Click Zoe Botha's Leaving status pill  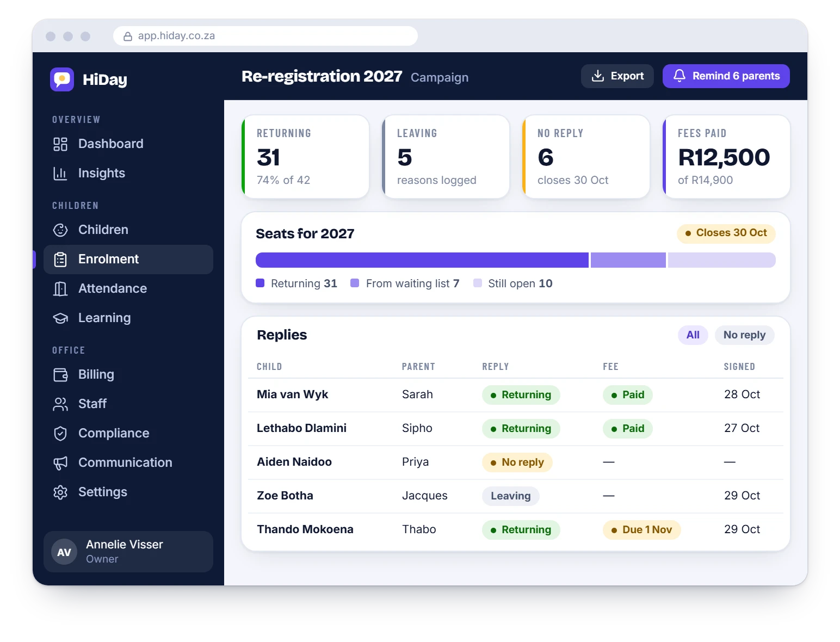[x=511, y=496]
